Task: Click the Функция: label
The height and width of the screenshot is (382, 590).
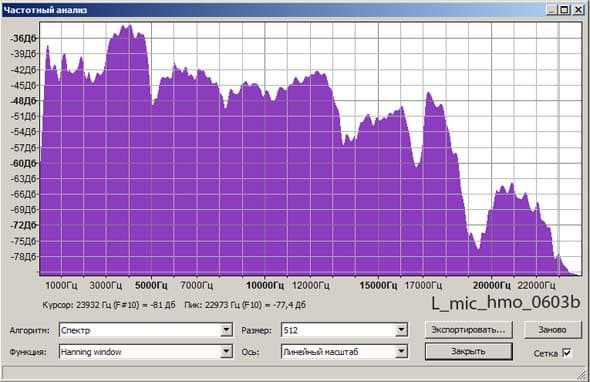Action: pos(28,352)
